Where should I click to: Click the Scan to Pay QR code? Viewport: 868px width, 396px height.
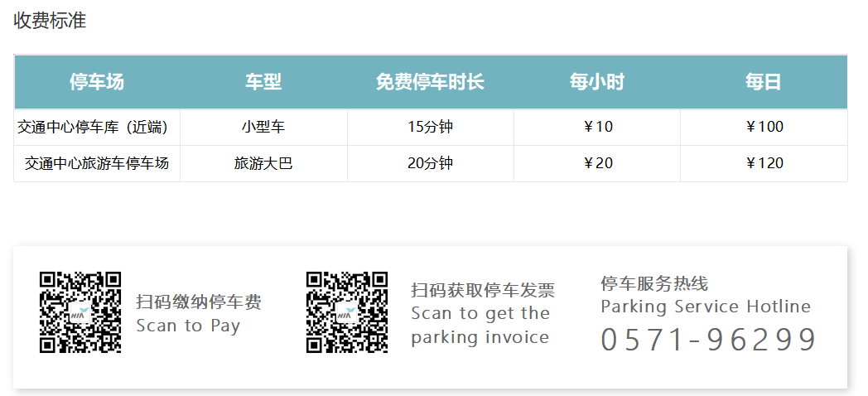pos(80,312)
